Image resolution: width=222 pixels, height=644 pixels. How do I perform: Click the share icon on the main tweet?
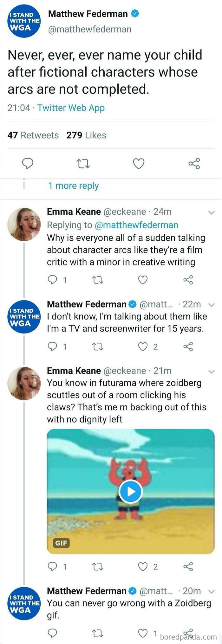point(194,164)
